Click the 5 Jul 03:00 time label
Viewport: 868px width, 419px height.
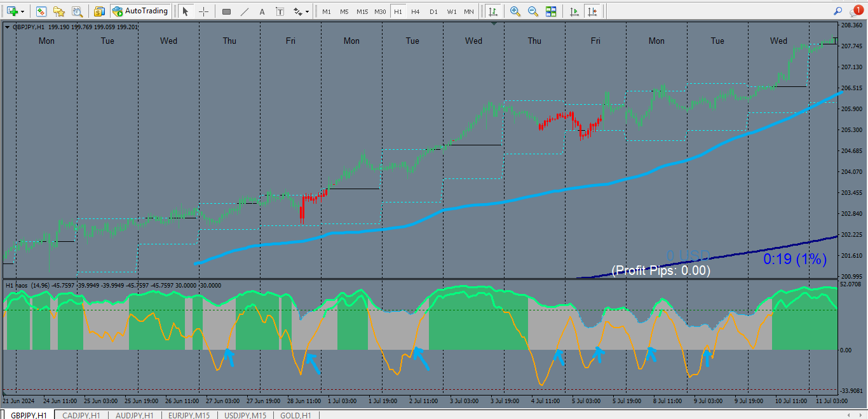tap(585, 401)
